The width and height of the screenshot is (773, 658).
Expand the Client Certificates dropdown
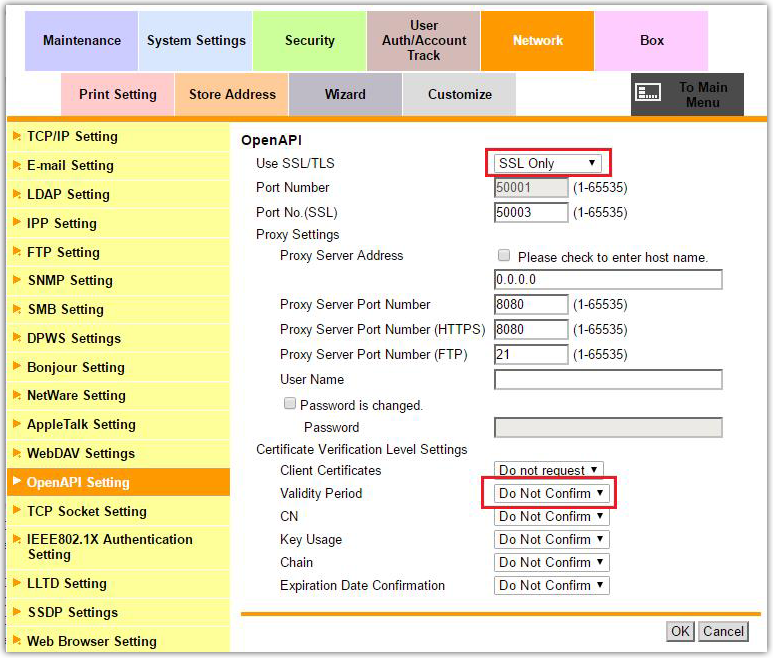[549, 470]
